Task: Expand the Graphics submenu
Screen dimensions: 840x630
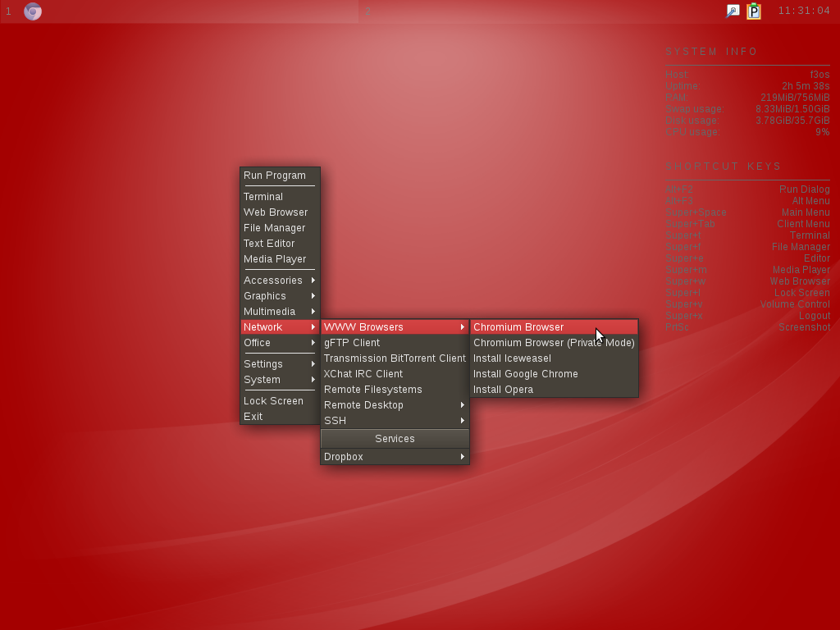Action: click(x=280, y=295)
